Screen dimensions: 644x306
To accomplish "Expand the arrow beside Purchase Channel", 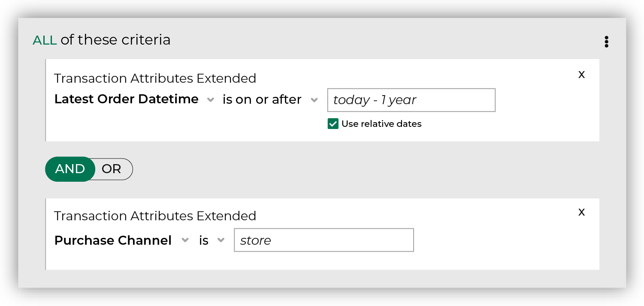I will (185, 240).
